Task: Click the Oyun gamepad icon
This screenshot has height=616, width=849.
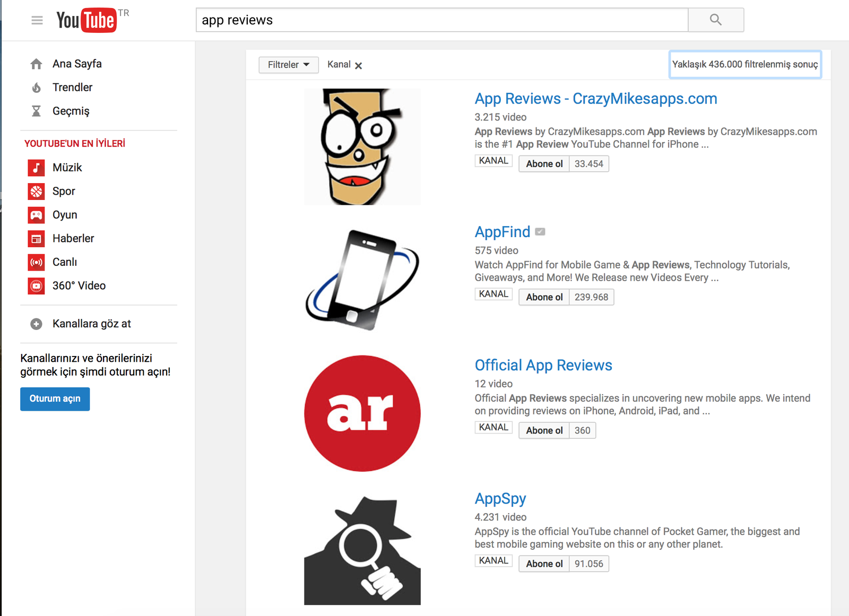Action: point(36,215)
